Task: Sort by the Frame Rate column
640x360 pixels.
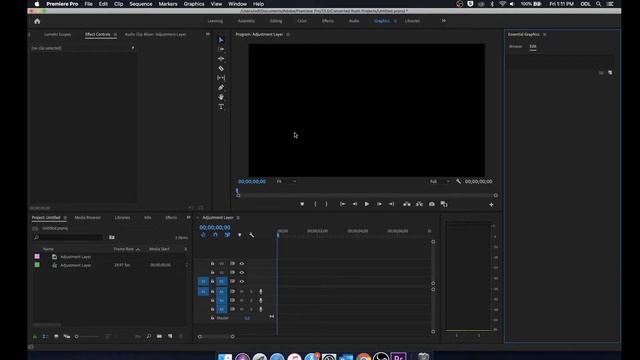Action: click(124, 249)
